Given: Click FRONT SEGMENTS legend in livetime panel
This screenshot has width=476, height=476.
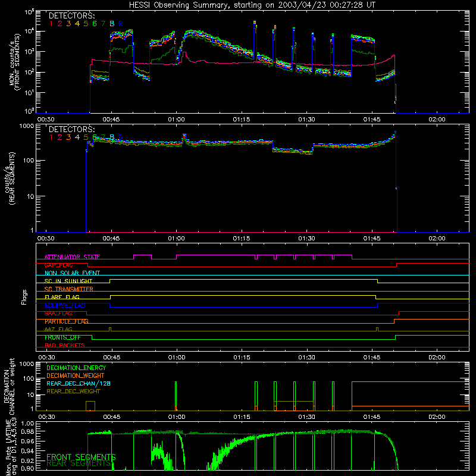Looking at the screenshot, I should tap(81, 457).
